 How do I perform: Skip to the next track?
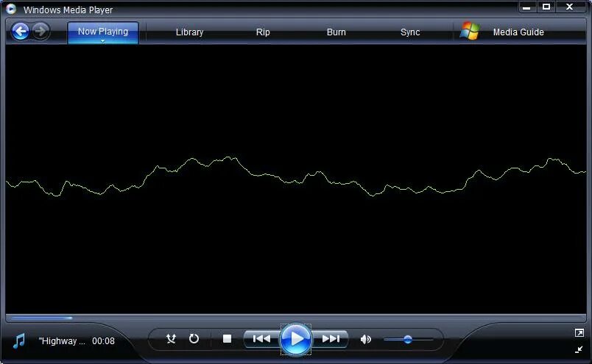click(331, 339)
